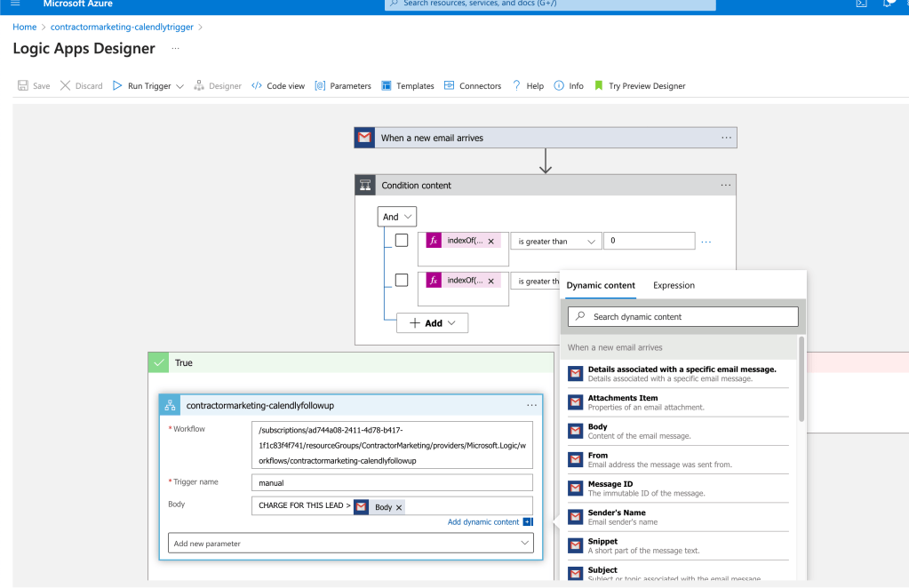
Task: Open the And operator dropdown
Action: pyautogui.click(x=397, y=217)
